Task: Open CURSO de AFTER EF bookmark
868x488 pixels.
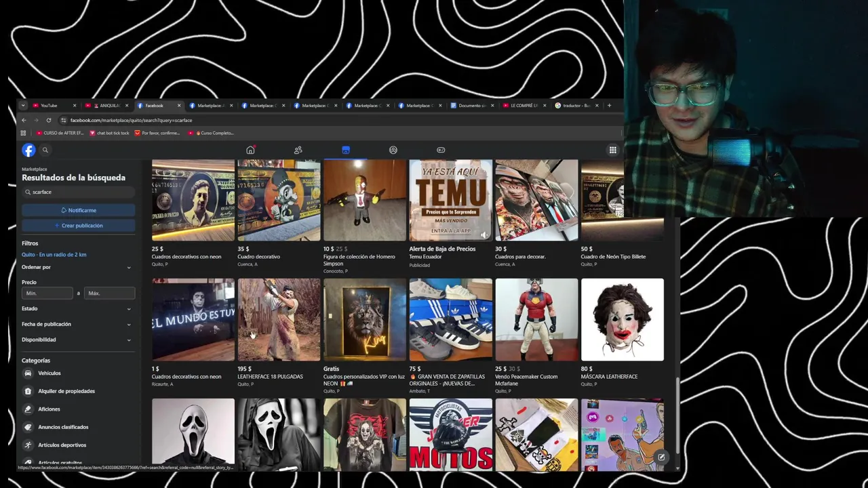Action: tap(60, 133)
